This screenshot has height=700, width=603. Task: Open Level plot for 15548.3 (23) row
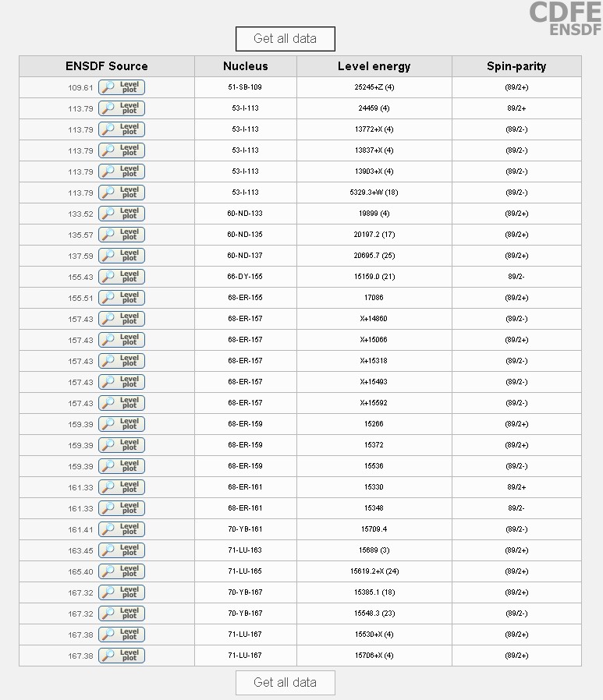click(x=122, y=613)
